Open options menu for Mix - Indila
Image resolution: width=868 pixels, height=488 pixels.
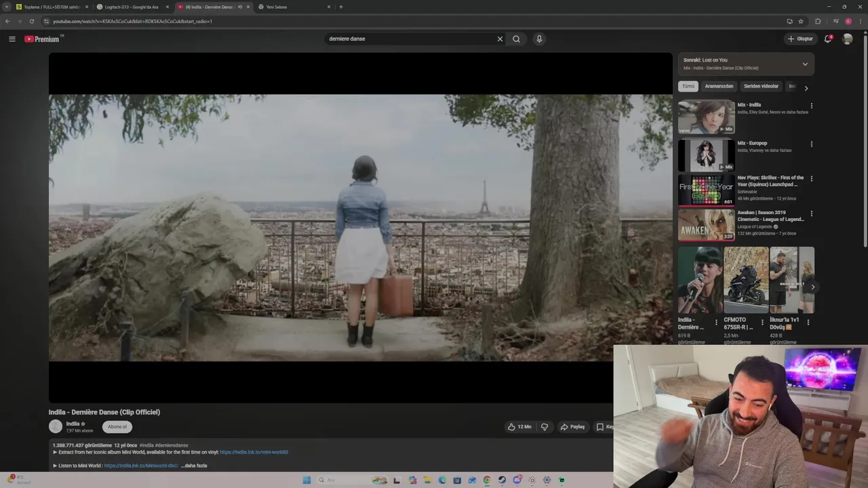coord(811,106)
